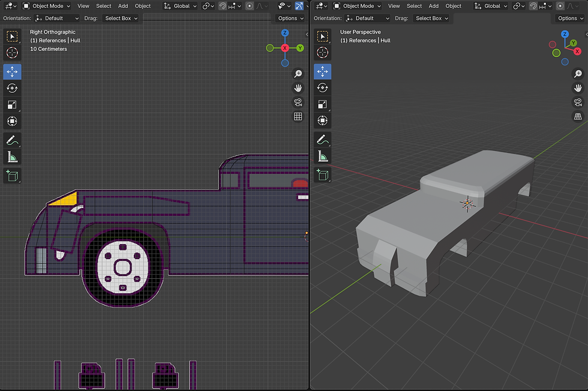The width and height of the screenshot is (588, 391).
Task: Pick the Measure tool in right viewport
Action: tap(322, 157)
